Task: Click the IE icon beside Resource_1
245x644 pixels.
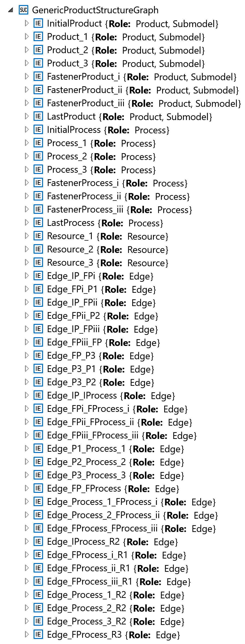Action: pyautogui.click(x=38, y=236)
